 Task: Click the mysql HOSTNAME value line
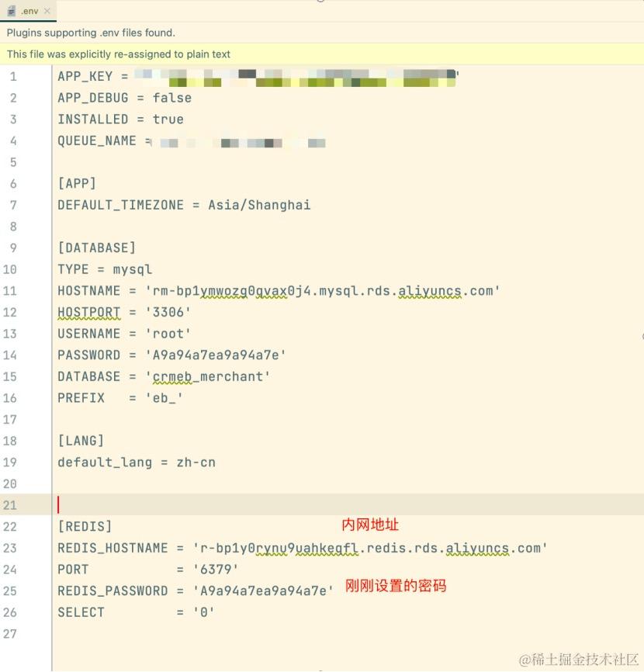point(279,291)
